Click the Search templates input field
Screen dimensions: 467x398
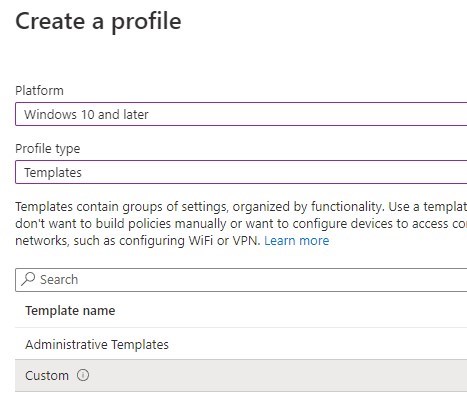coord(241,280)
